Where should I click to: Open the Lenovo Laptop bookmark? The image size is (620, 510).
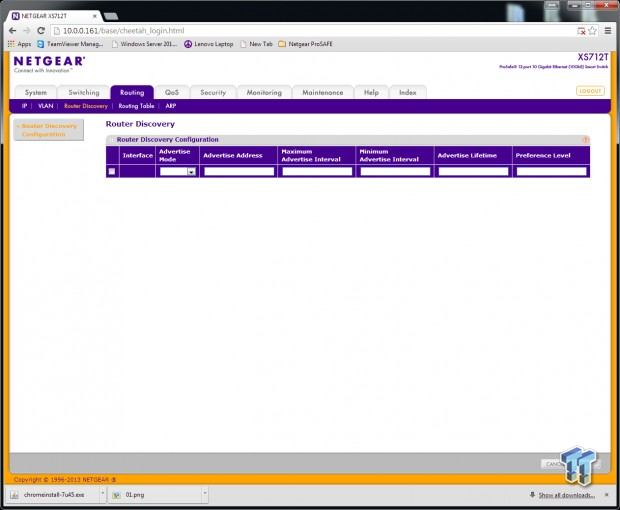click(x=209, y=44)
